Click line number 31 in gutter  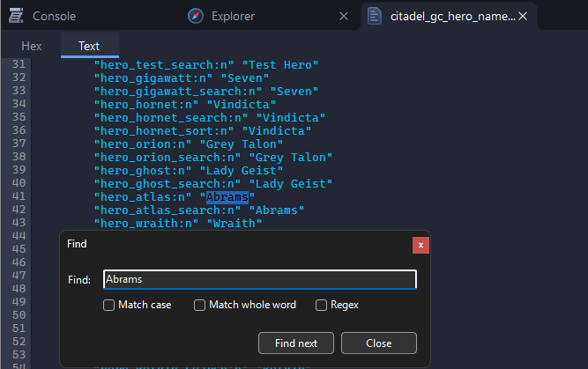[19, 64]
